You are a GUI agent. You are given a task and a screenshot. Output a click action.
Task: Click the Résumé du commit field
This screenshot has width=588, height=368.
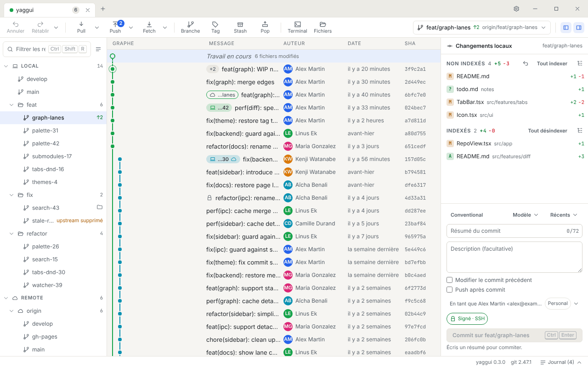[514, 231]
